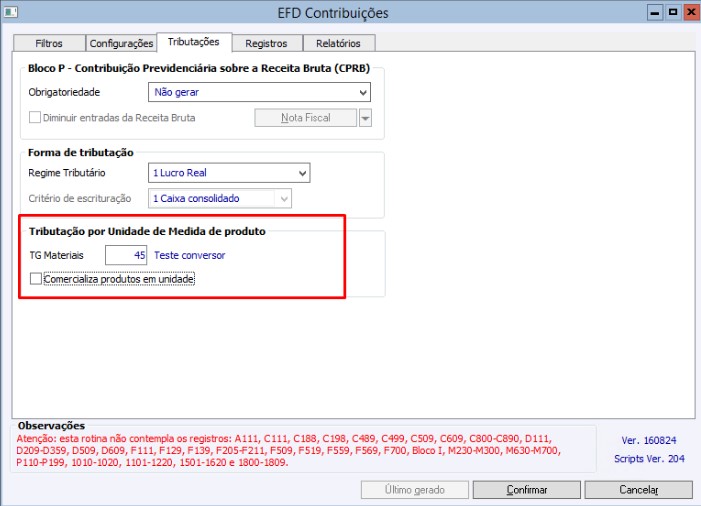Open the Critério de escrituração dropdown
The image size is (701, 506).
220,198
